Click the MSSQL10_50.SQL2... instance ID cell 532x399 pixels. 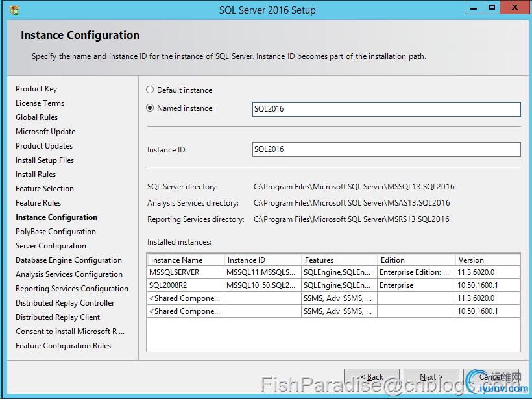coord(263,285)
